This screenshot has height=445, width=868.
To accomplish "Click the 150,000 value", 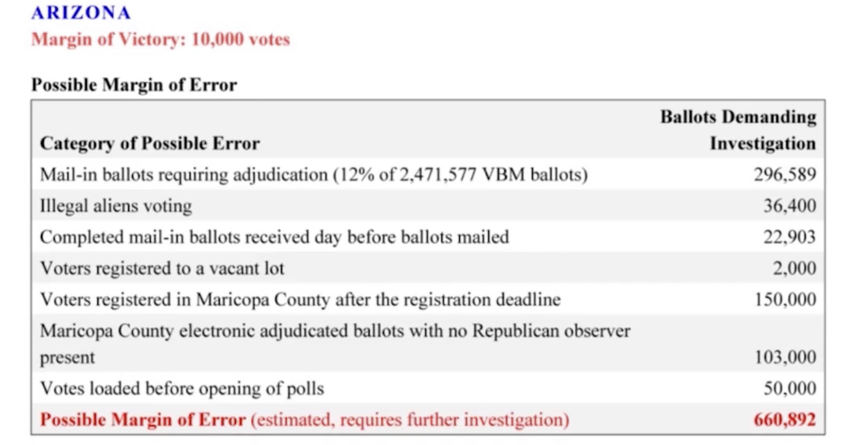I will pos(785,299).
